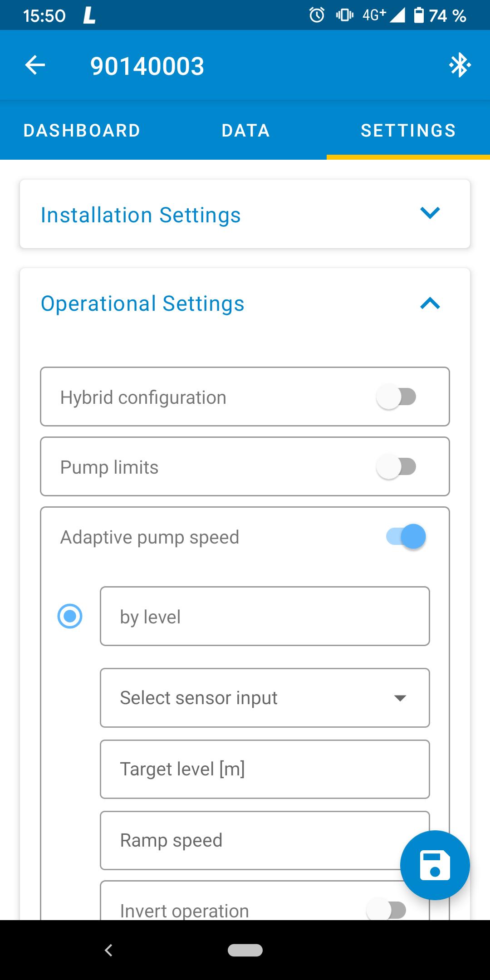Tap the alarm clock status icon
Image resolution: width=490 pixels, height=980 pixels.
tap(317, 15)
